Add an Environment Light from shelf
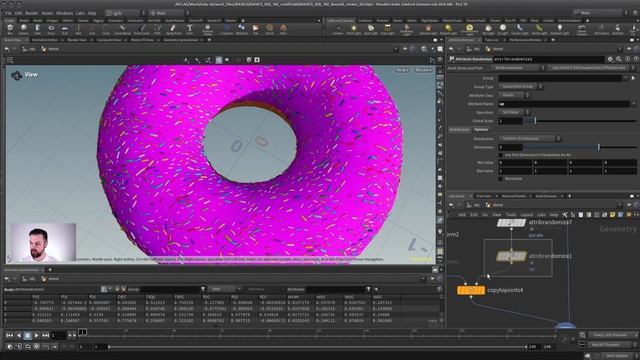The height and width of the screenshot is (360, 640). [x=469, y=29]
